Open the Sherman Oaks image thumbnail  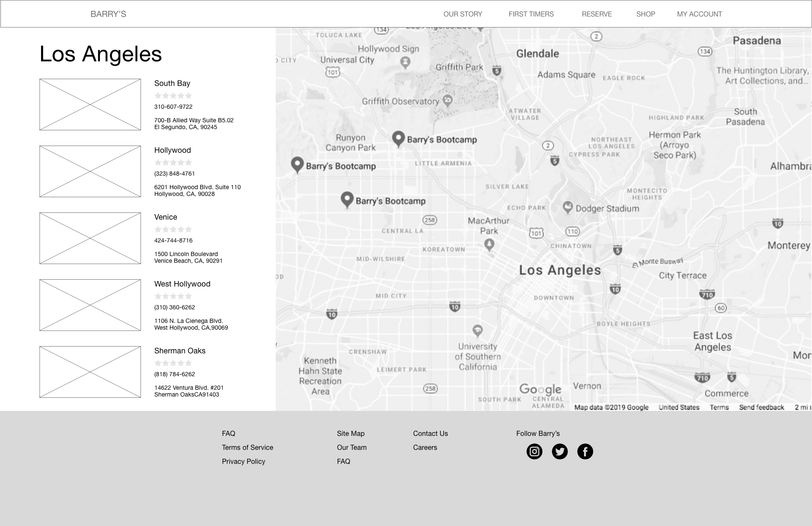tap(90, 372)
